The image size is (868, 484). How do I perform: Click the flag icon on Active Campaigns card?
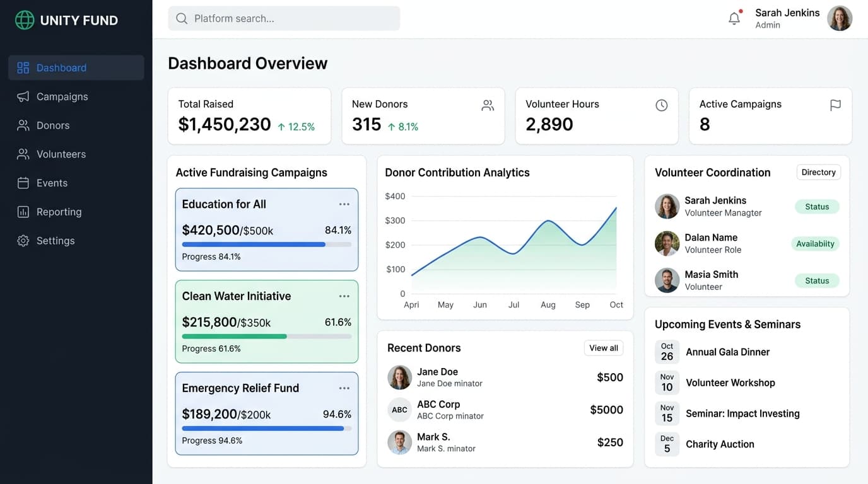tap(835, 105)
